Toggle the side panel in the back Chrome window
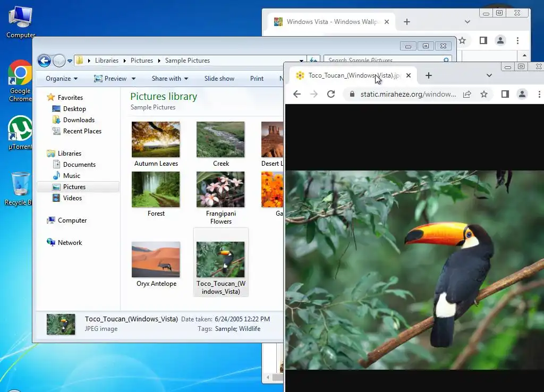The image size is (544, 392). (x=483, y=40)
